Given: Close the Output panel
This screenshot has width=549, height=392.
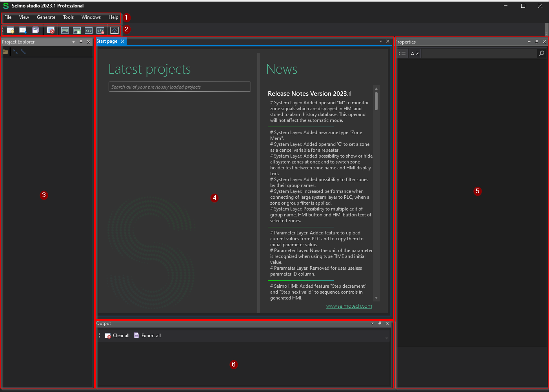Looking at the screenshot, I should click(387, 323).
